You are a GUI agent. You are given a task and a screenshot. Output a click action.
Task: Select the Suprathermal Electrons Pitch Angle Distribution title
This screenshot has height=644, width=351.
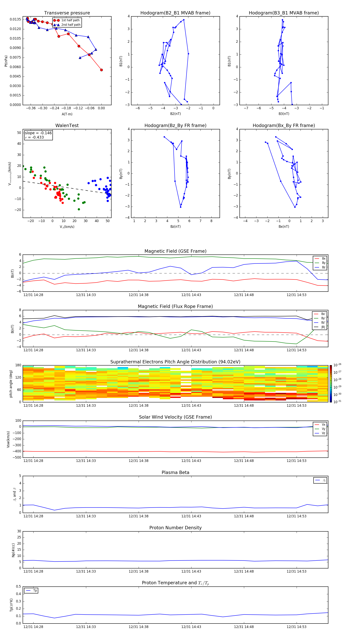tap(175, 362)
